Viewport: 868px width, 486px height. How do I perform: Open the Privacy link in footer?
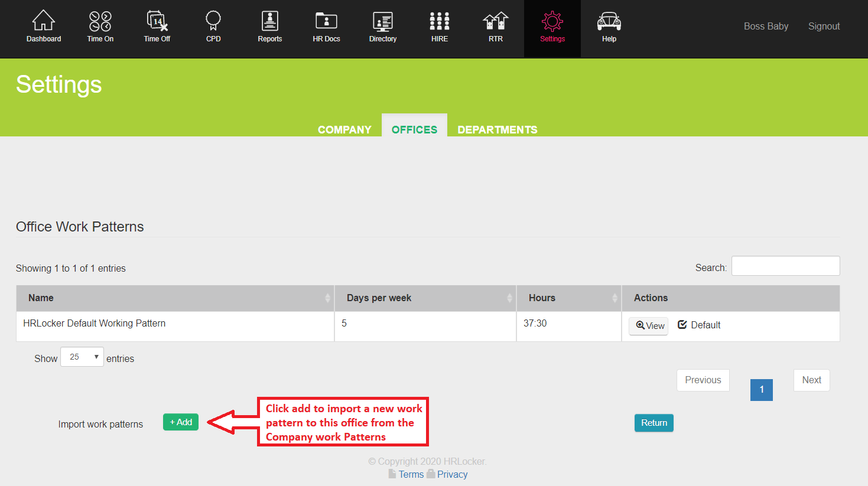[452, 474]
